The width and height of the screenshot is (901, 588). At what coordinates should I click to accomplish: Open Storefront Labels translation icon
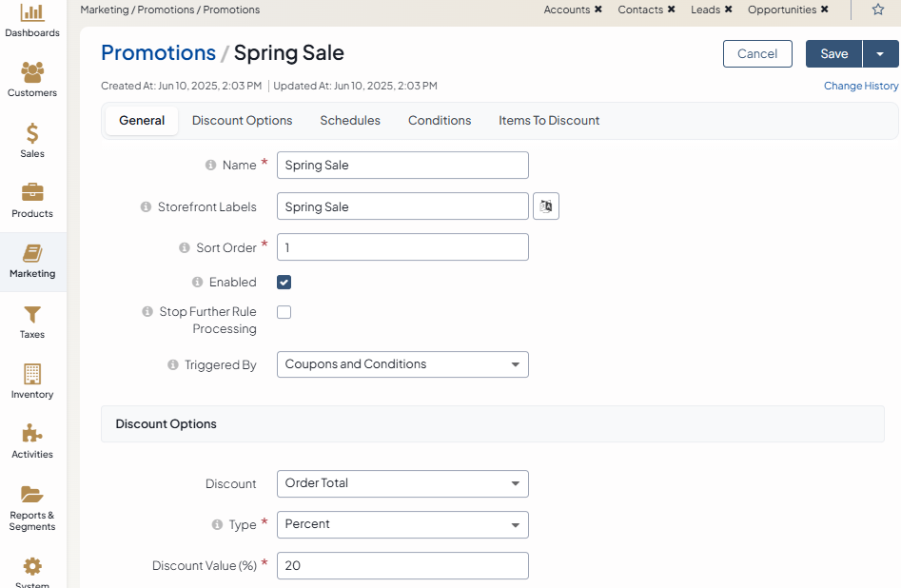(546, 206)
